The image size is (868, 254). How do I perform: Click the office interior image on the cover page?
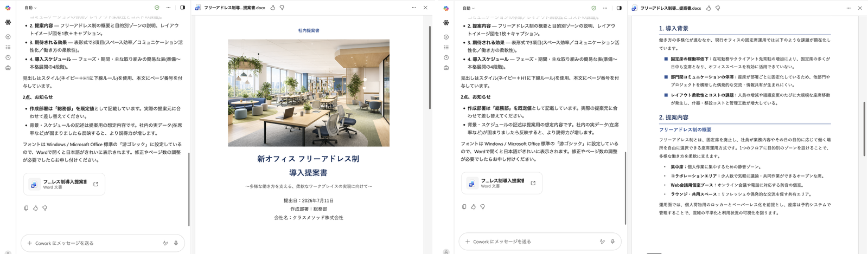(309, 93)
